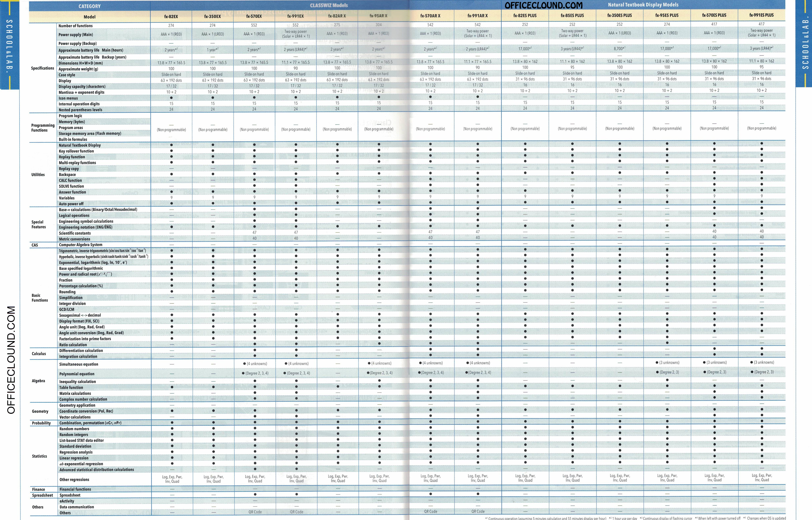Select the fx-570EX column header
812x520 pixels.
point(254,16)
